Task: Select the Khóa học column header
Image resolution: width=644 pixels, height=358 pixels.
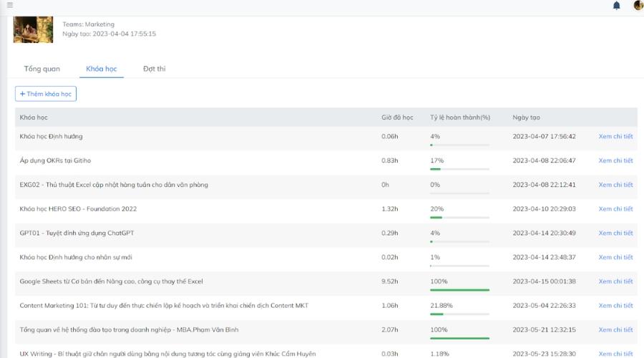Action: pyautogui.click(x=34, y=117)
